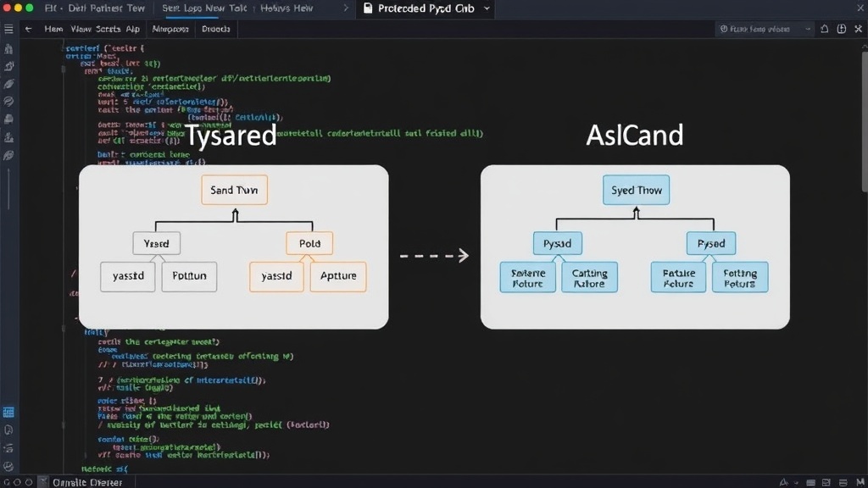Click the highlighted blue panel icon in sidebar
Viewport: 868px width, 488px height.
[x=8, y=413]
